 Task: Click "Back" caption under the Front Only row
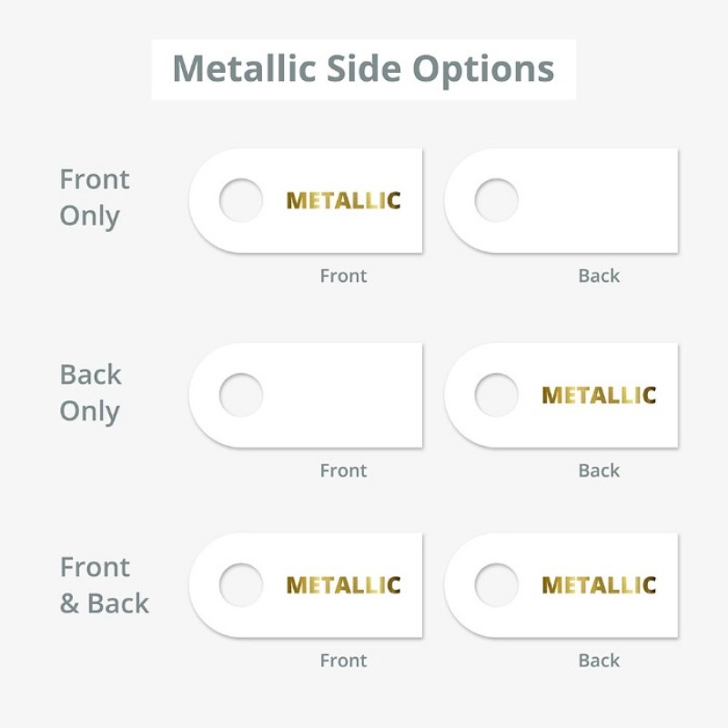pyautogui.click(x=599, y=276)
